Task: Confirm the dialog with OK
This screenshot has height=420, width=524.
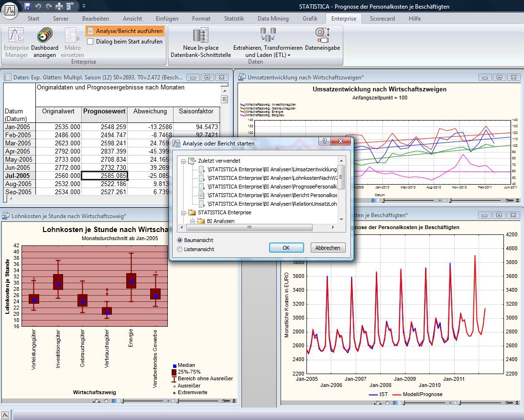Action: [x=286, y=247]
